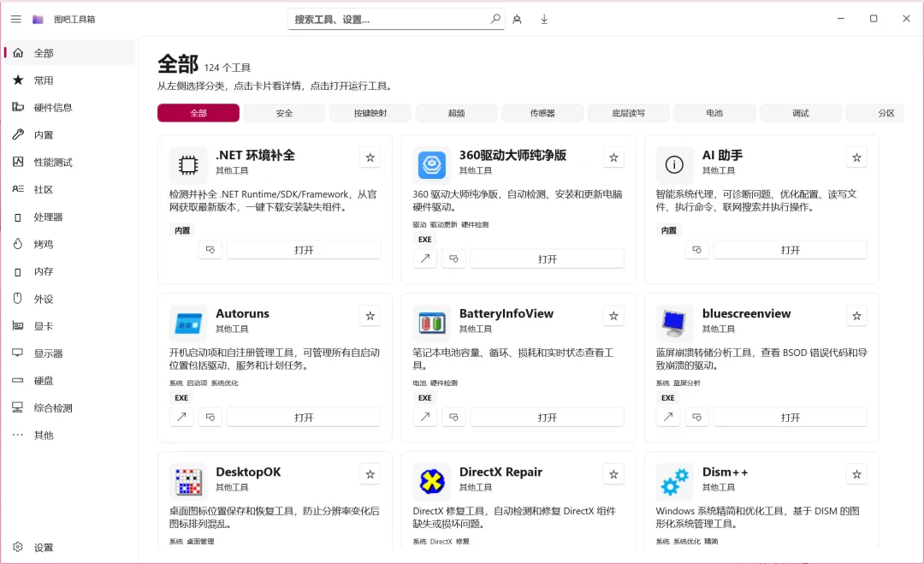Viewport: 924px width, 564px height.
Task: Filter by 超频 category chip
Action: click(x=456, y=113)
